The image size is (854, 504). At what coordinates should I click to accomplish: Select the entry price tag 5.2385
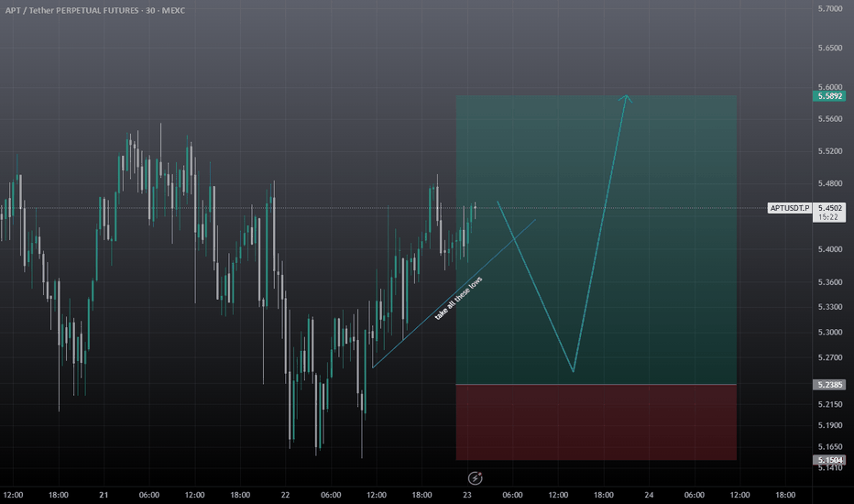pyautogui.click(x=829, y=385)
